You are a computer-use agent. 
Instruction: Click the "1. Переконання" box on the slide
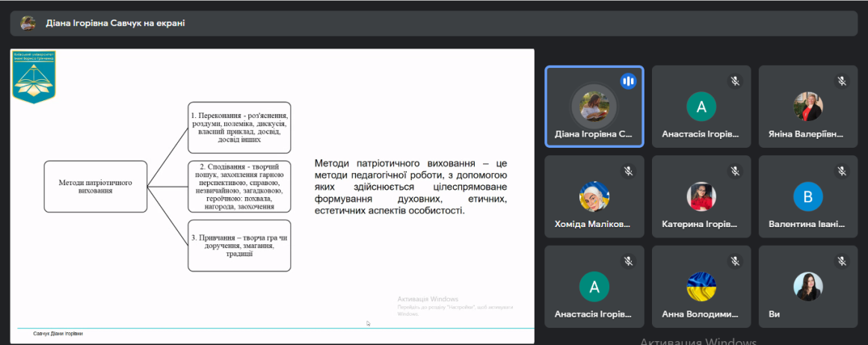tap(239, 128)
